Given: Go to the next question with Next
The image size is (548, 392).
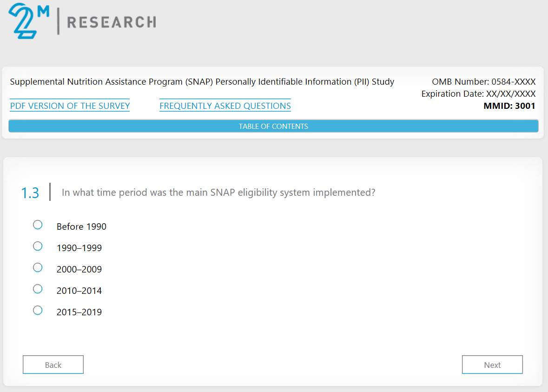Looking at the screenshot, I should pyautogui.click(x=492, y=365).
